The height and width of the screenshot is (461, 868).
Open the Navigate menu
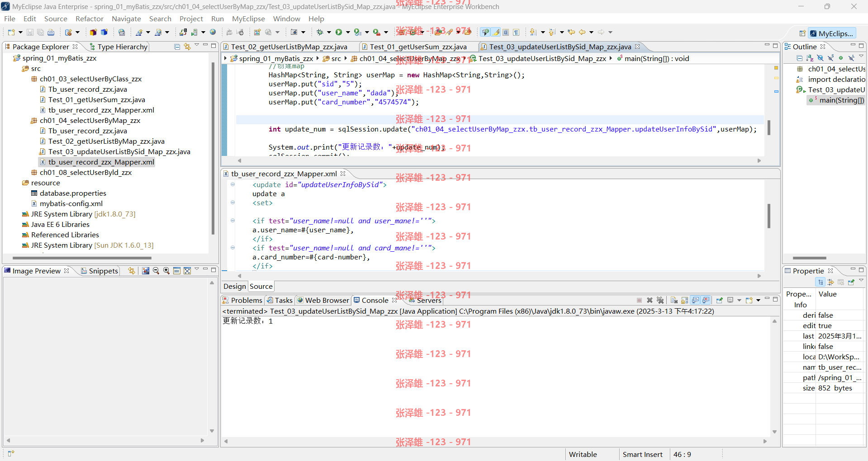tap(126, 19)
